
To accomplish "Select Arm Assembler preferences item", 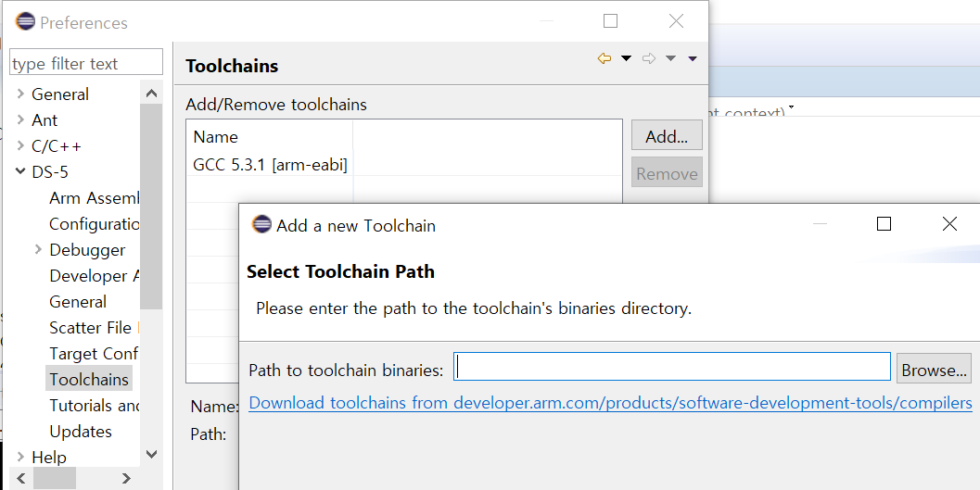I will coord(94,198).
